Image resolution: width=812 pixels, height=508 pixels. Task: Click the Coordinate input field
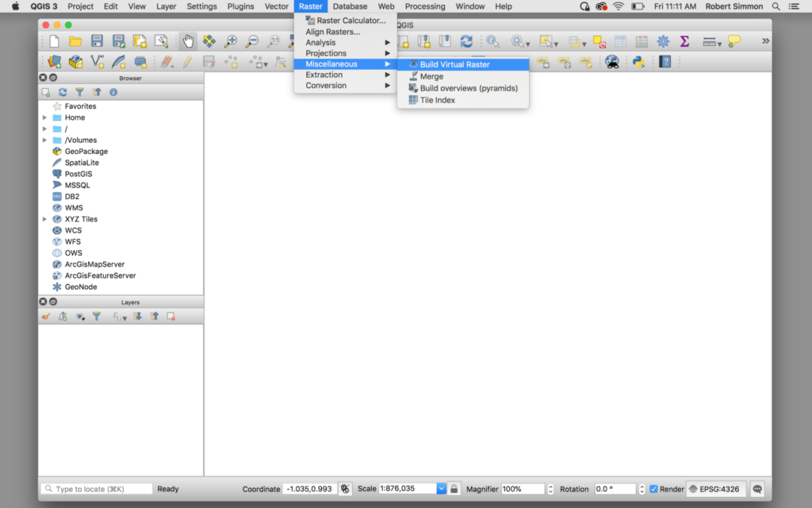310,489
